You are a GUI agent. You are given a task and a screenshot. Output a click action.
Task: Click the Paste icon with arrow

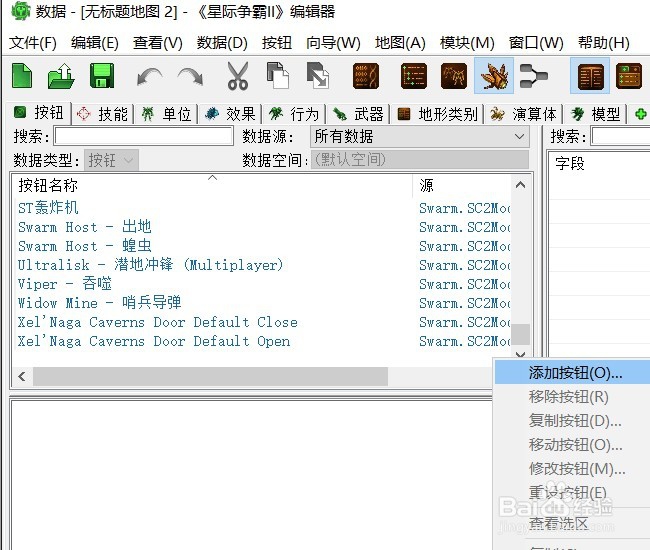[x=318, y=75]
